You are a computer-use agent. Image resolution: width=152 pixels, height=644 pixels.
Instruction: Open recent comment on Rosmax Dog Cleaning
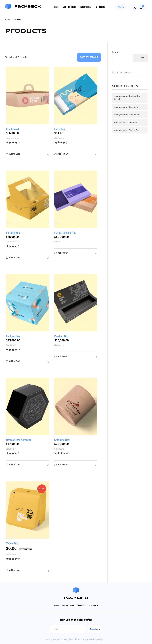[x=130, y=97]
